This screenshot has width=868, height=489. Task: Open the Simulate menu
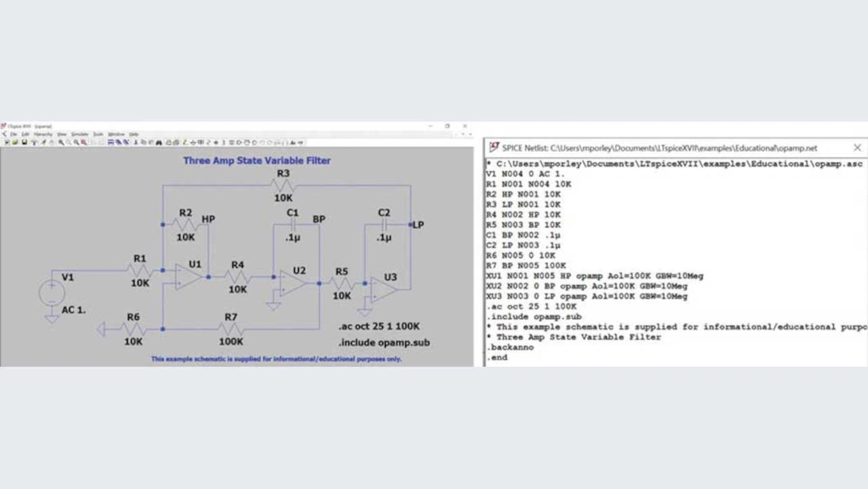coord(79,134)
